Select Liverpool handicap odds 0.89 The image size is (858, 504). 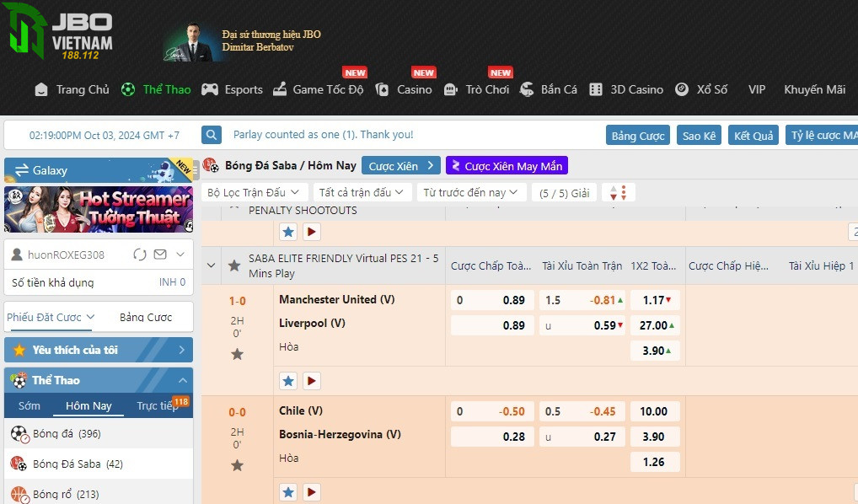point(492,325)
